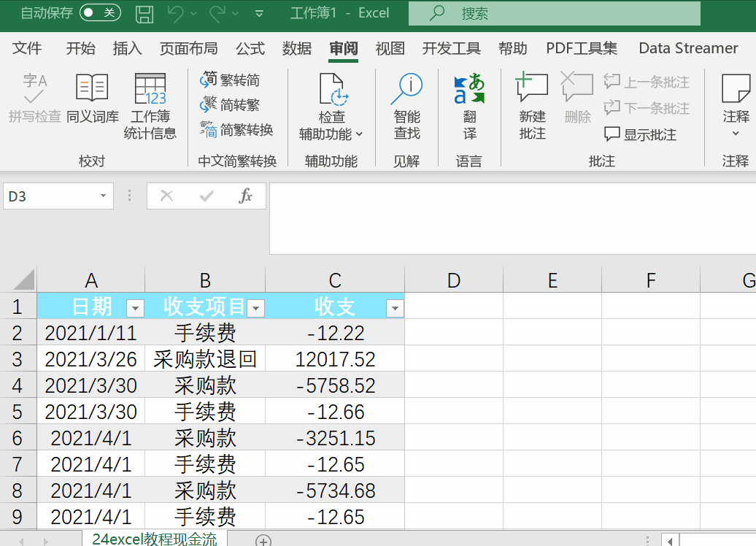Expand the Undo history dropdown arrow
The image size is (756, 546).
pyautogui.click(x=194, y=14)
